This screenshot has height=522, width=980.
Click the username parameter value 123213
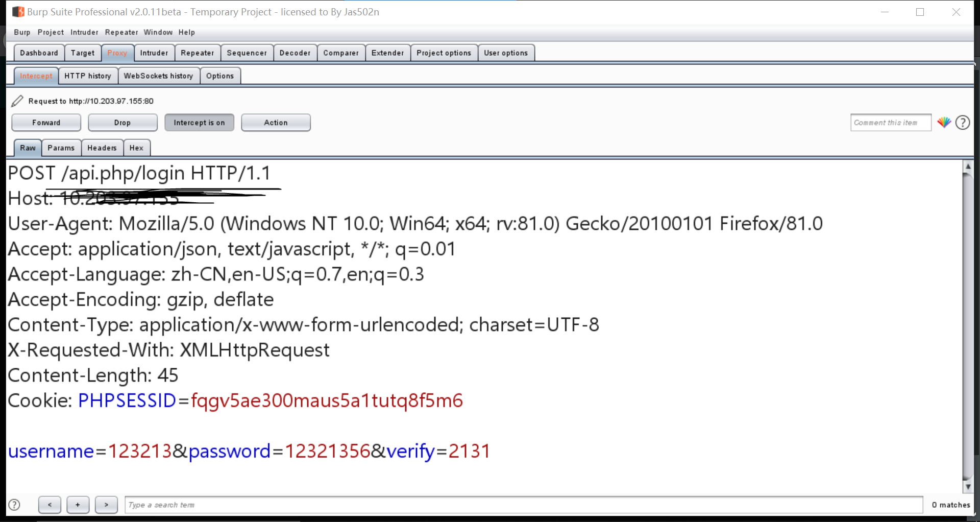(x=140, y=451)
